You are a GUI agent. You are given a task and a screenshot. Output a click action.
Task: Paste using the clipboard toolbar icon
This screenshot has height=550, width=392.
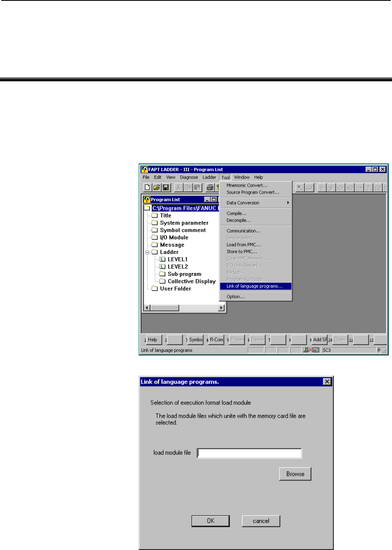197,188
